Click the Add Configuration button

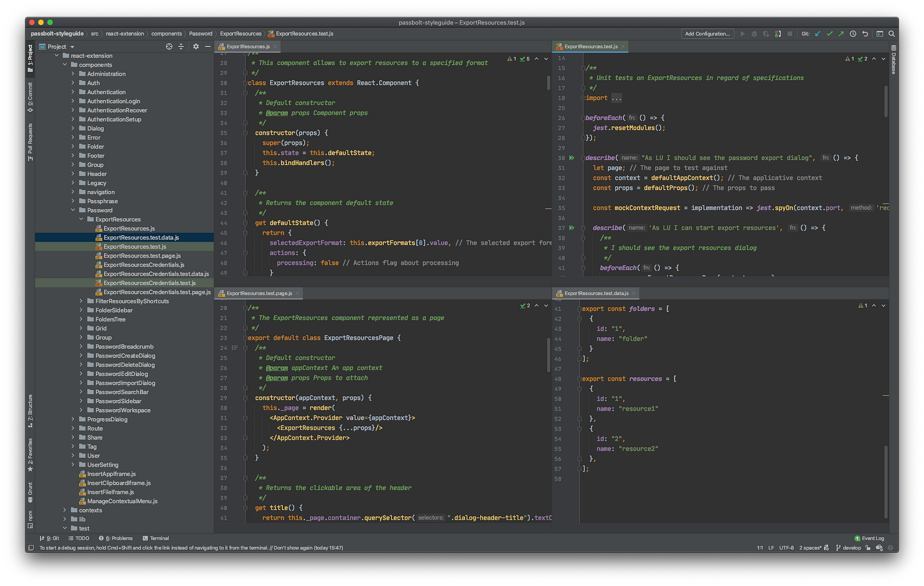point(707,34)
